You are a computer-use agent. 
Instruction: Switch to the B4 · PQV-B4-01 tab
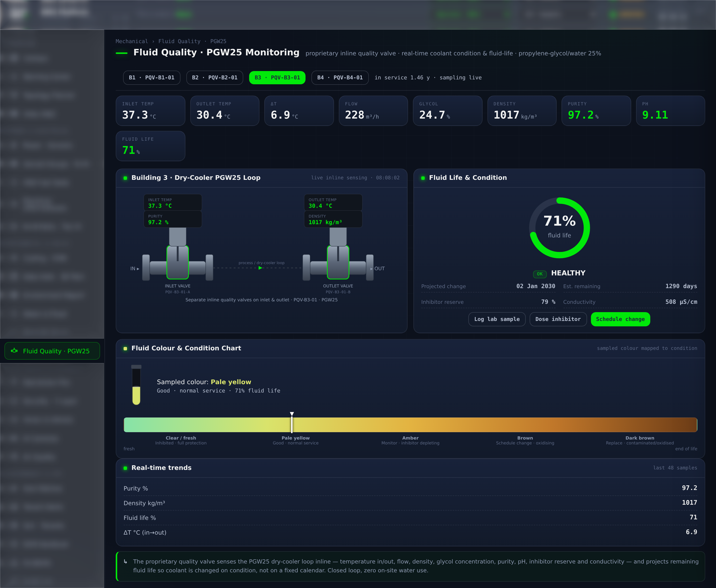coord(340,78)
